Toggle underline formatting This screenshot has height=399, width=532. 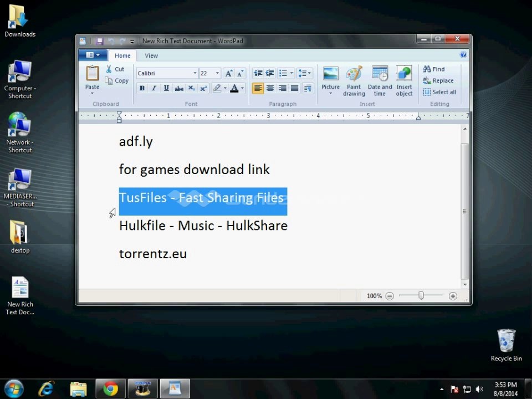click(x=166, y=88)
